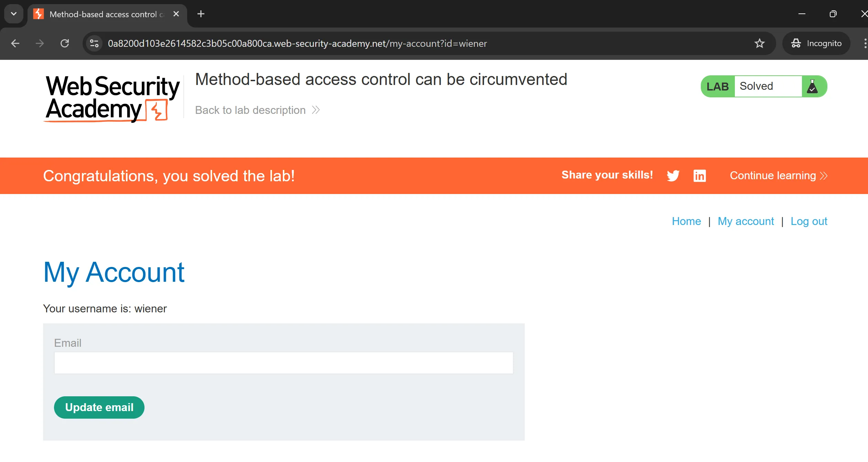Go back to the previous page
This screenshot has width=868, height=462.
pyautogui.click(x=15, y=43)
